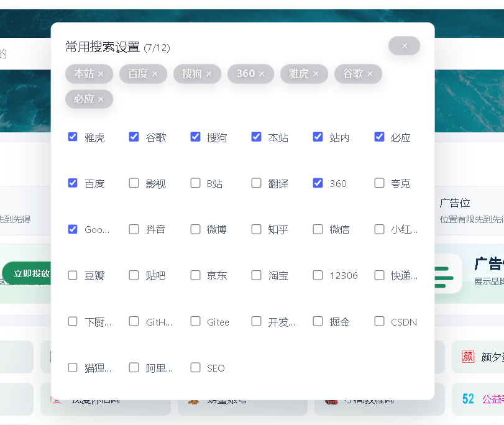504x425 pixels.
Task: Open the 颜夕 site card in background
Action: coord(478,357)
